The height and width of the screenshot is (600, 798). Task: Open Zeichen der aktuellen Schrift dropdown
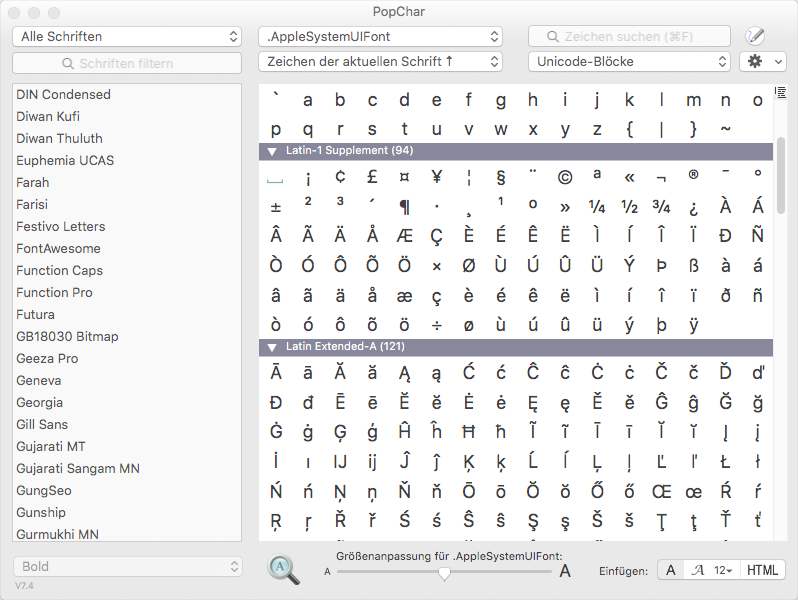(x=380, y=62)
